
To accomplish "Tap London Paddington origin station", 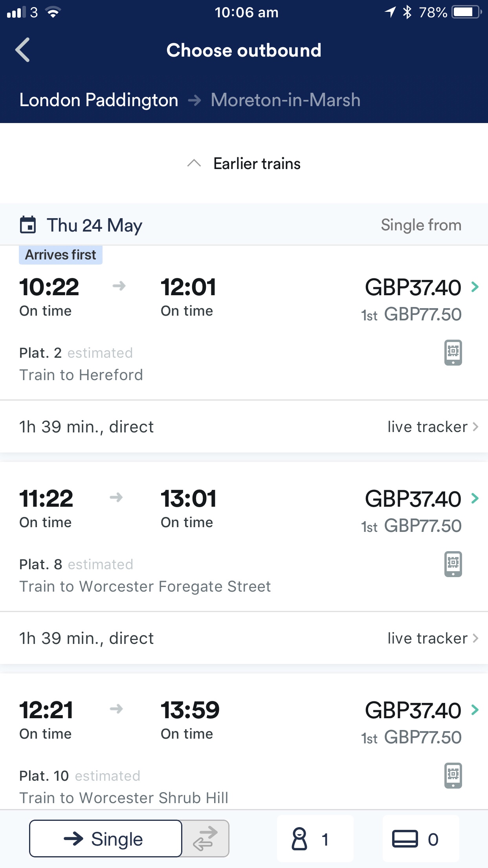I will pos(99,100).
